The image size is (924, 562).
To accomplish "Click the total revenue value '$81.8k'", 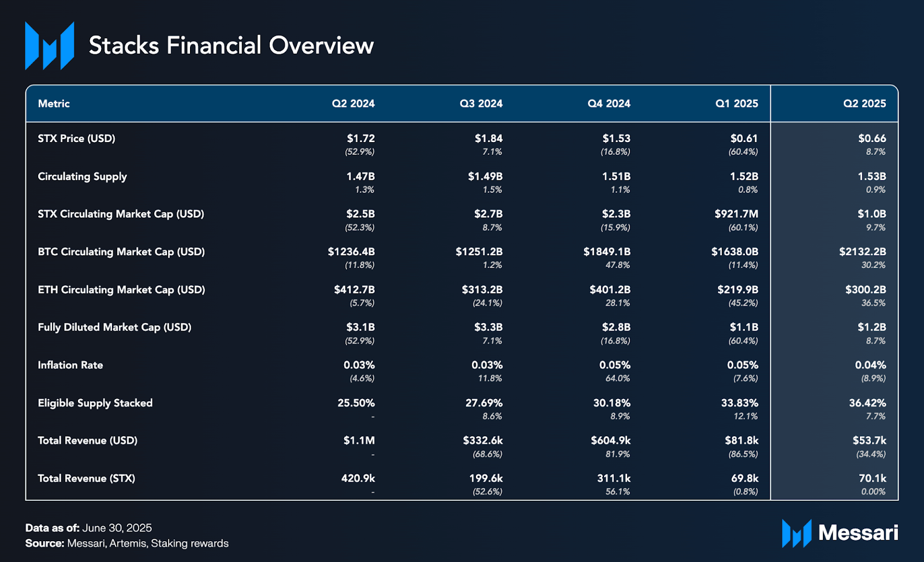I will (742, 440).
